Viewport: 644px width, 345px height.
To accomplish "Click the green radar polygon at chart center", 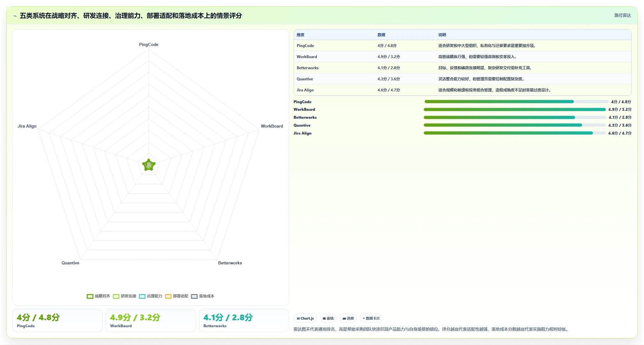I will point(149,165).
